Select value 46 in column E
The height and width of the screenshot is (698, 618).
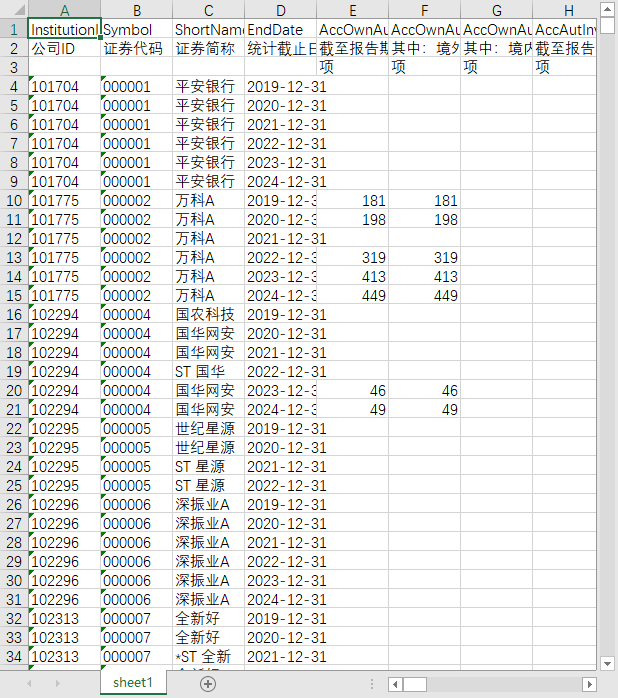tap(353, 390)
